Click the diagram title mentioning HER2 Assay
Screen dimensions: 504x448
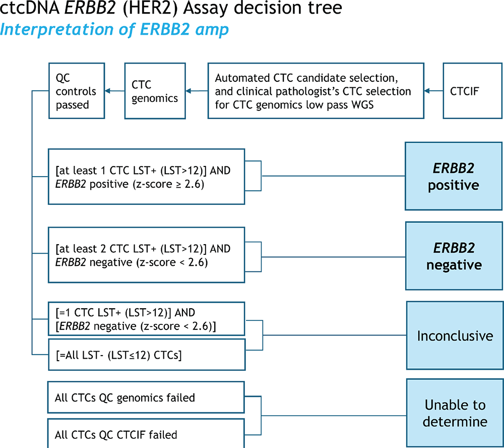pyautogui.click(x=172, y=9)
